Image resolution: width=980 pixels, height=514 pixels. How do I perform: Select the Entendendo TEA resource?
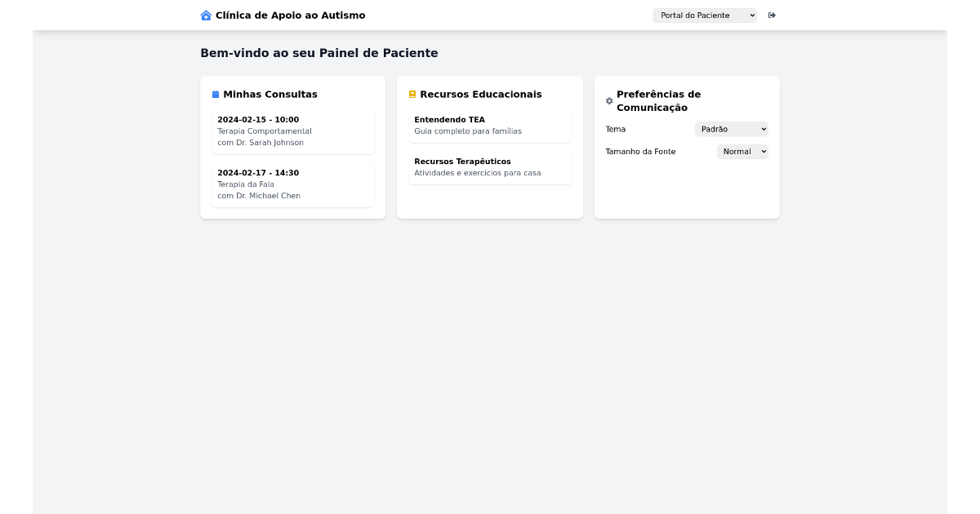(489, 125)
